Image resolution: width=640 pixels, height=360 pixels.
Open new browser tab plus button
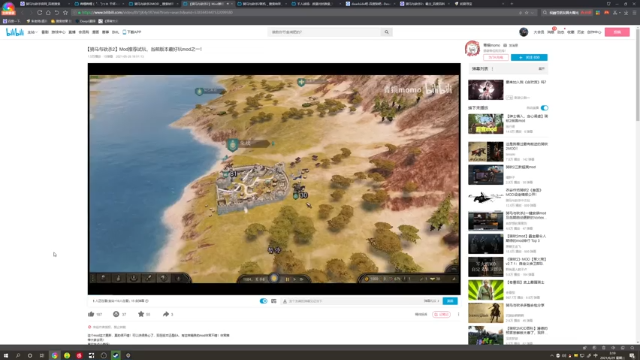pyautogui.click(x=512, y=4)
